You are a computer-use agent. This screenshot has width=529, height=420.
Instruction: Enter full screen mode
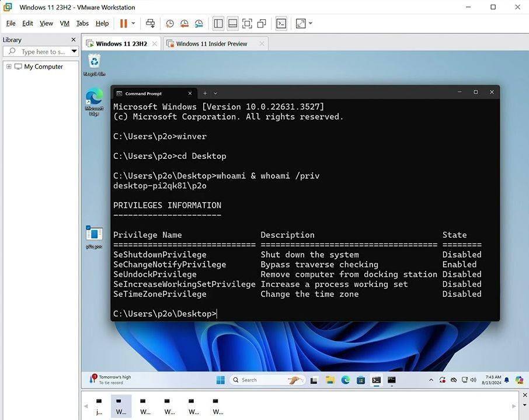(x=247, y=23)
